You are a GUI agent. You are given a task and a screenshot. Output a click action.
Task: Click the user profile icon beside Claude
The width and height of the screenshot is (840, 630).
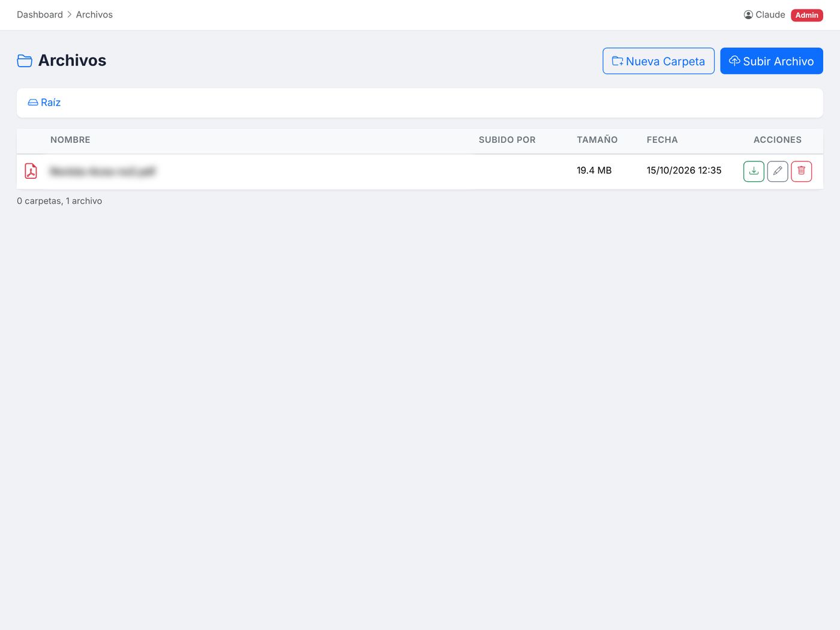click(x=748, y=15)
